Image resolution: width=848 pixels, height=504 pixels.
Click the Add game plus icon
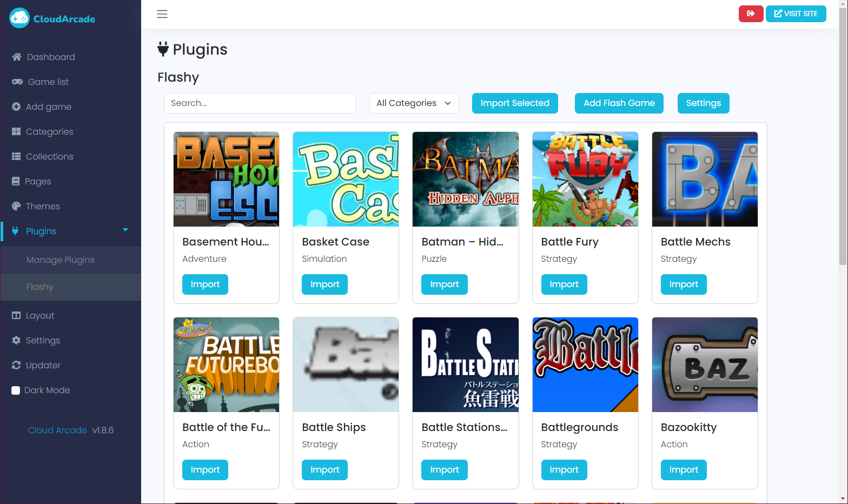[16, 107]
